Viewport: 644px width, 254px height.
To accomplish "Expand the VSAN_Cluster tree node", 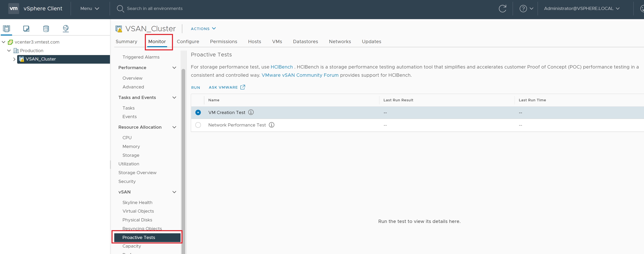I will click(14, 59).
